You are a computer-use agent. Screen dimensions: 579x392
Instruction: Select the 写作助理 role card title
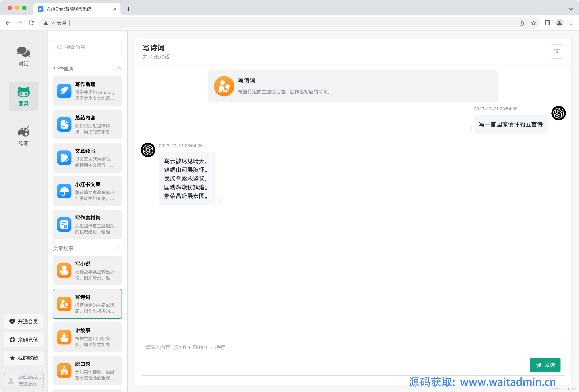click(x=85, y=84)
